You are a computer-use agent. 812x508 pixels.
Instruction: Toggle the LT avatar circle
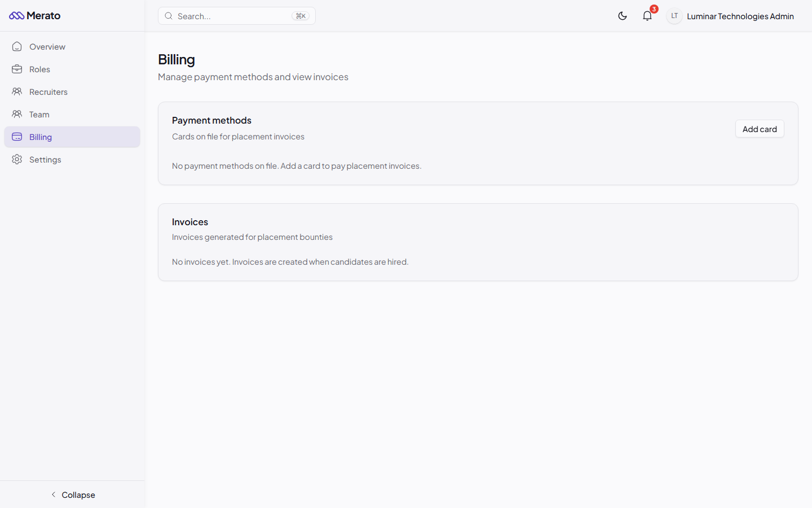pos(674,16)
